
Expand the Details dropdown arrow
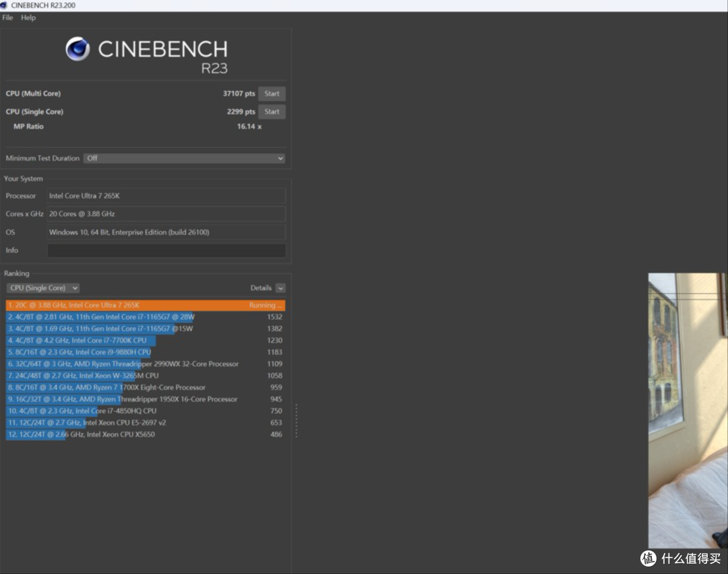tap(280, 288)
